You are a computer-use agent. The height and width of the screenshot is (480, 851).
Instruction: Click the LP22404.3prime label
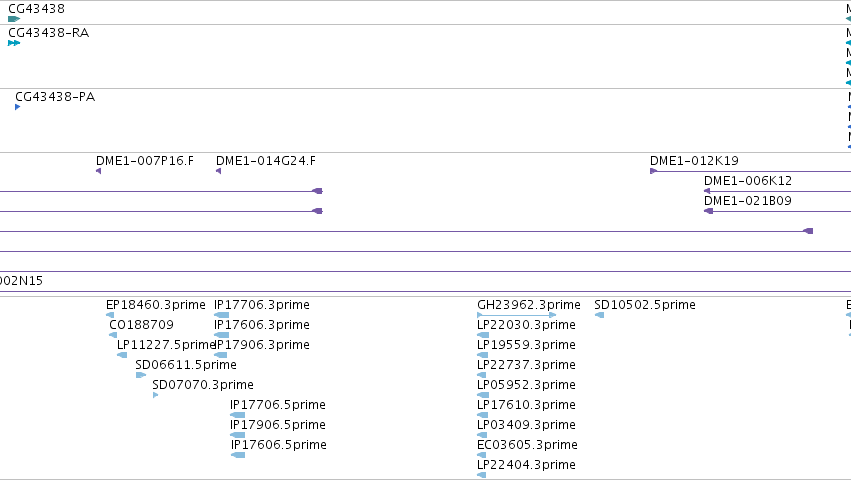526,465
